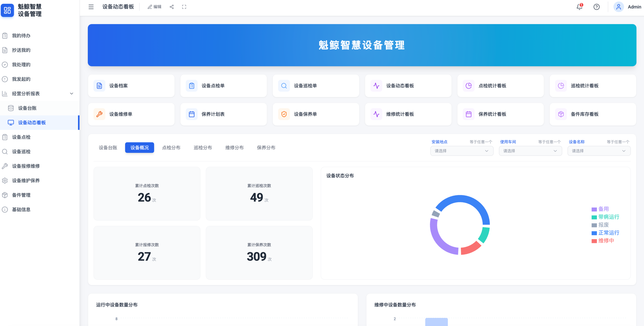Switch to the 巡检分布 tab
The height and width of the screenshot is (326, 644).
(203, 148)
